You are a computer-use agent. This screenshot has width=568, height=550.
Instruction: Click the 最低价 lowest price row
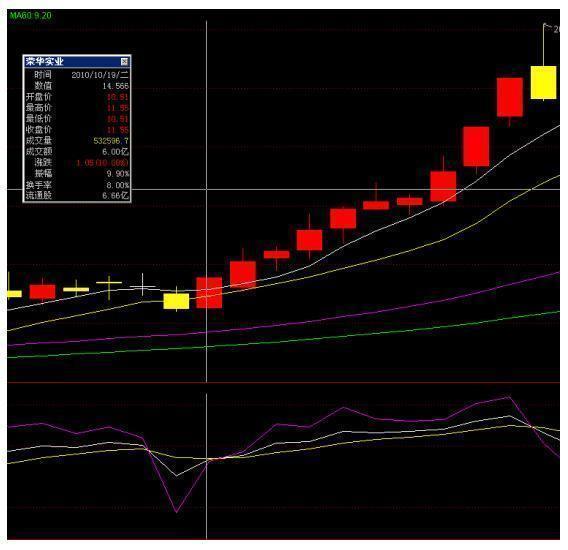tap(77, 118)
